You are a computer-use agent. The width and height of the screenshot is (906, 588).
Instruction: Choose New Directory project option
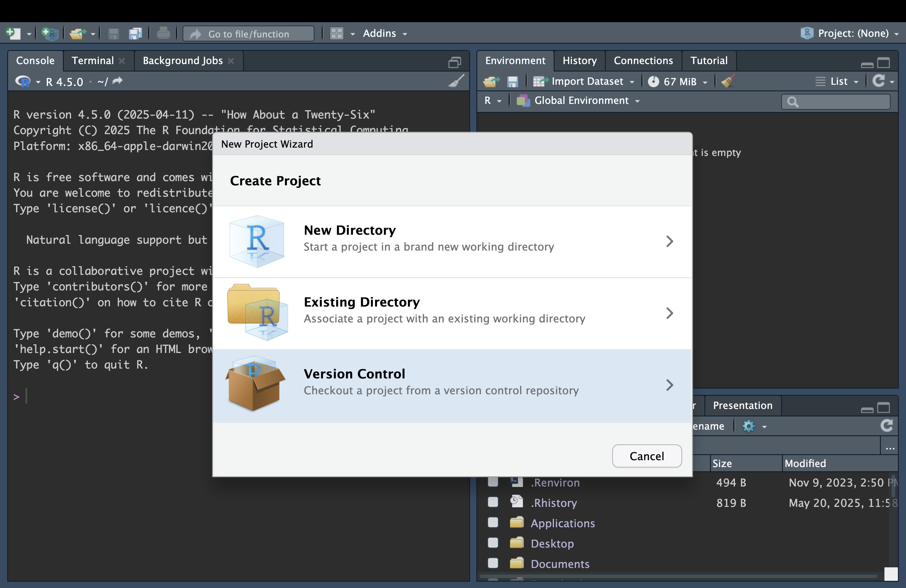[x=452, y=242]
